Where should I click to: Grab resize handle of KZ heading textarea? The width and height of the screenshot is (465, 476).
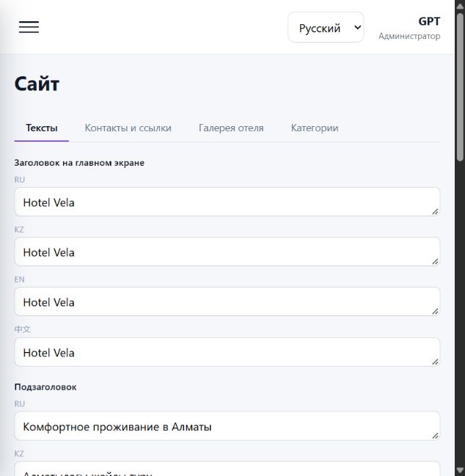(435, 261)
